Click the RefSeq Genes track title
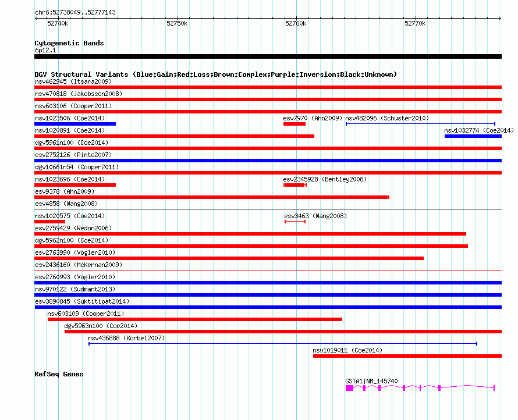Screen dimensions: 518x420 tap(59, 374)
